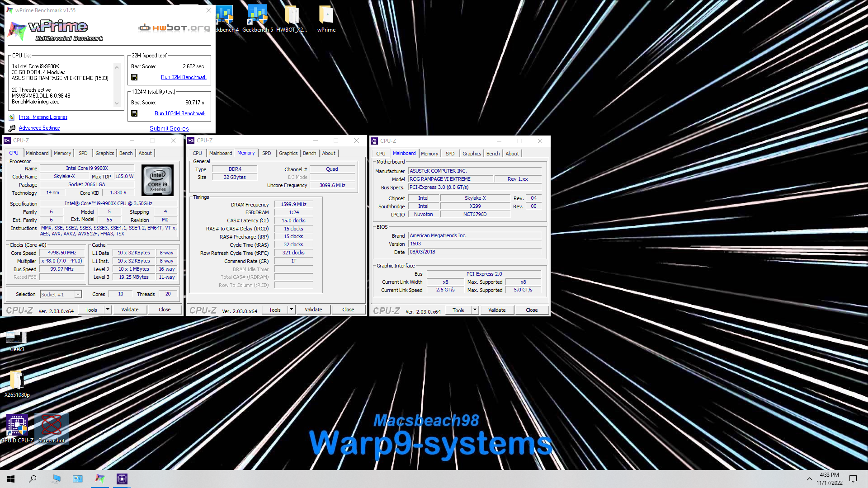Click the Submit Scores link
This screenshot has width=868, height=488.
click(169, 128)
